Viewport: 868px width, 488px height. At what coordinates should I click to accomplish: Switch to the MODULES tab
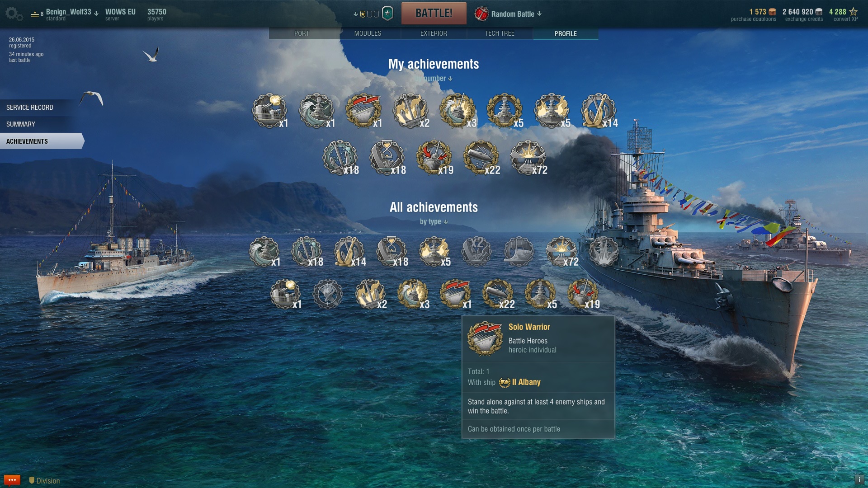[x=368, y=33]
